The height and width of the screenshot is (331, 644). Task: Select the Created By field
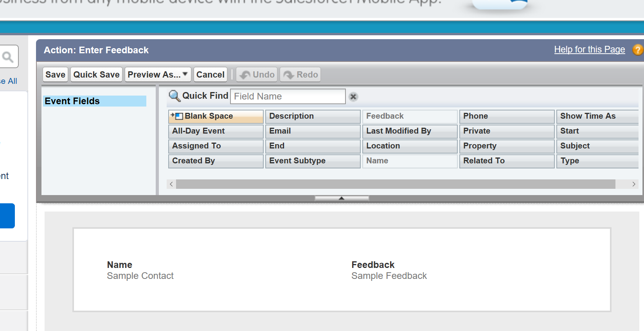point(216,161)
